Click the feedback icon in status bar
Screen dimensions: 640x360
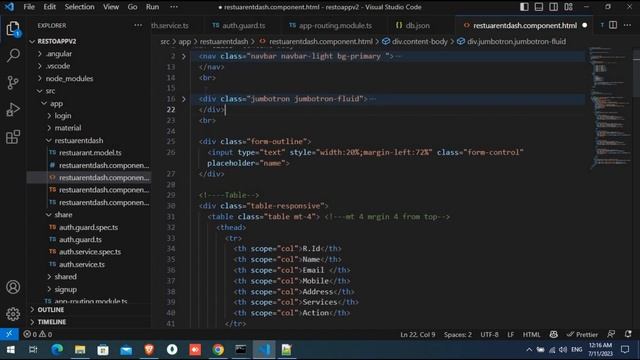tap(611, 334)
